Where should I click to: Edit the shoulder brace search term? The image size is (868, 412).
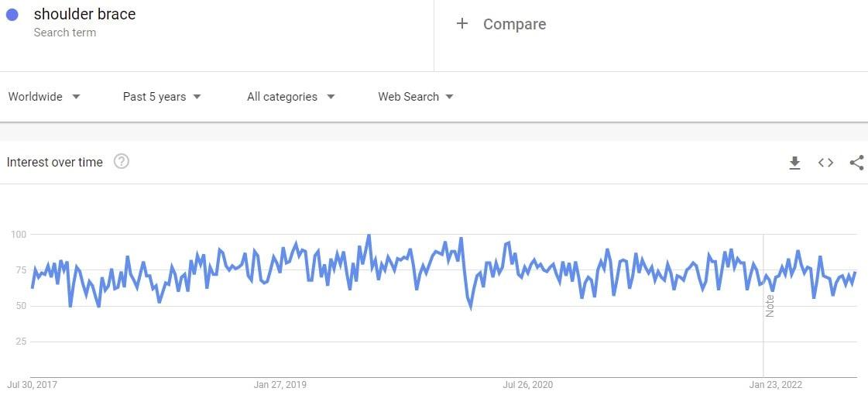point(84,15)
